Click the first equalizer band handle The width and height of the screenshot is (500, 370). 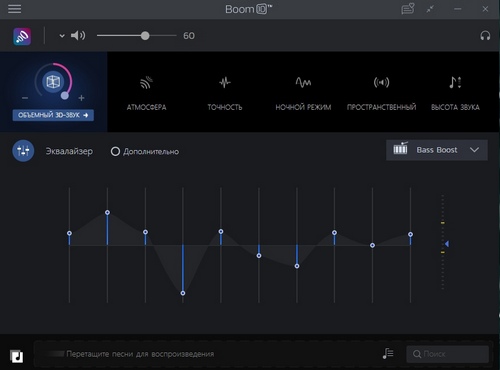click(69, 233)
